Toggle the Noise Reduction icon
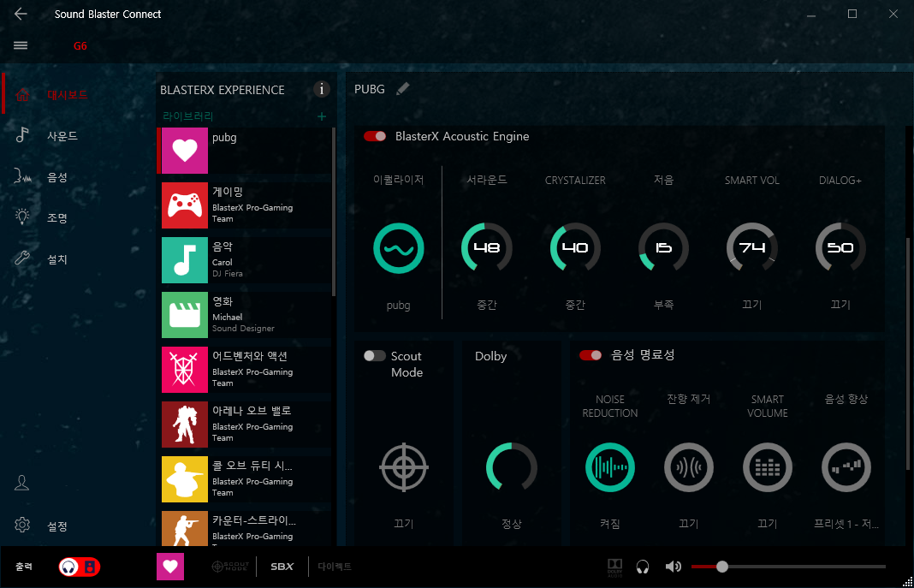Viewport: 914px width, 588px height. pos(609,467)
